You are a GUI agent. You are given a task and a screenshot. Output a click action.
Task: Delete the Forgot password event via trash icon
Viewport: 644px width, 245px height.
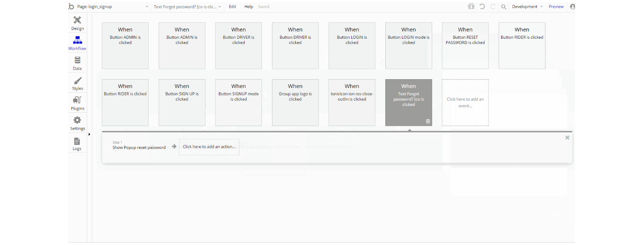pos(428,121)
